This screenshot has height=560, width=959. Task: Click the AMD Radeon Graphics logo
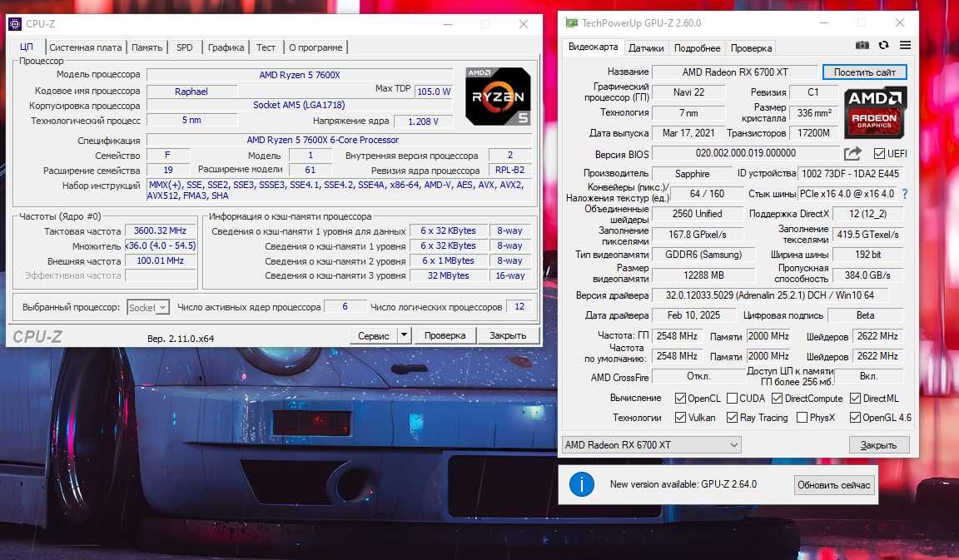pos(875,112)
